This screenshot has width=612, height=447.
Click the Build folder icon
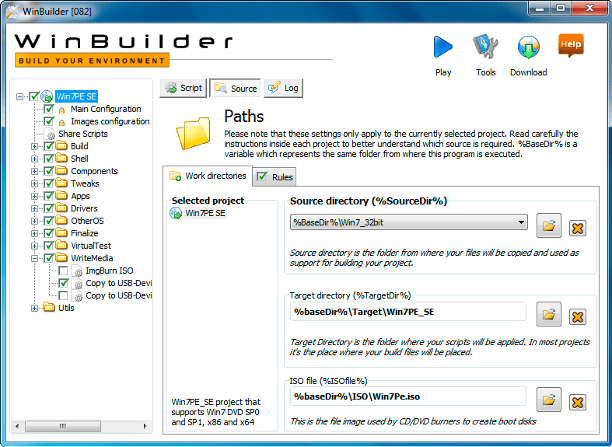(61, 146)
